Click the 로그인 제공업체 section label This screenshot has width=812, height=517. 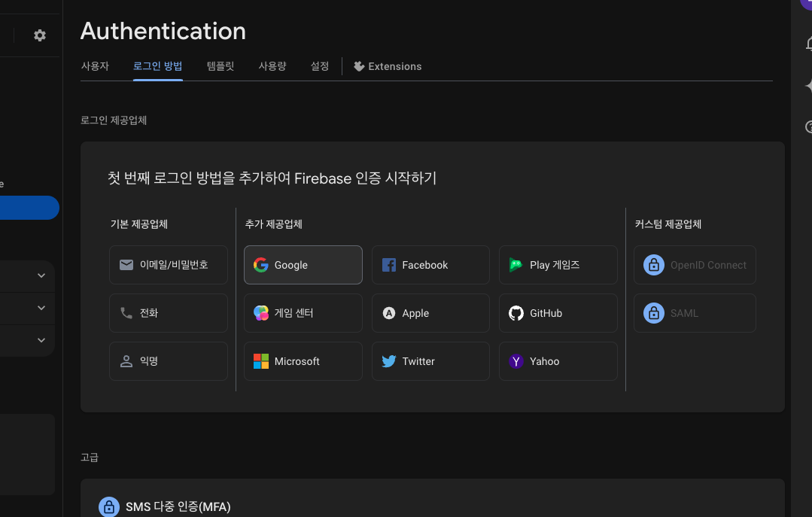click(114, 120)
